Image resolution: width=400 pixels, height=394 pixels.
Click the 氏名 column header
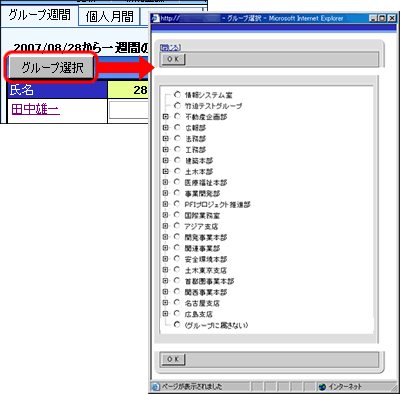coord(57,90)
